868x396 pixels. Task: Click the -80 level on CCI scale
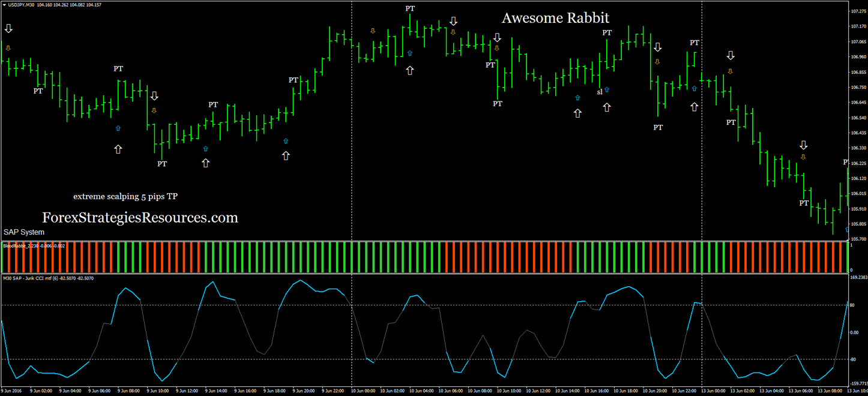click(854, 359)
